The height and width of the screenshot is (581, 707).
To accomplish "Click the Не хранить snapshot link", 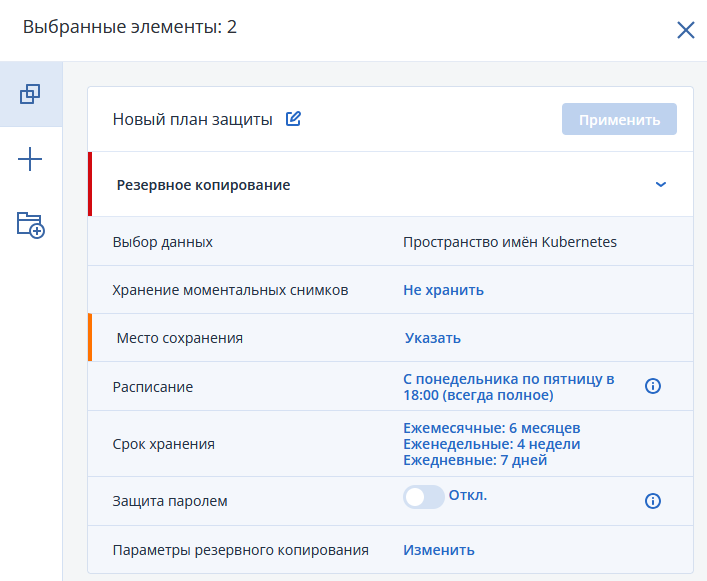I will click(x=443, y=290).
